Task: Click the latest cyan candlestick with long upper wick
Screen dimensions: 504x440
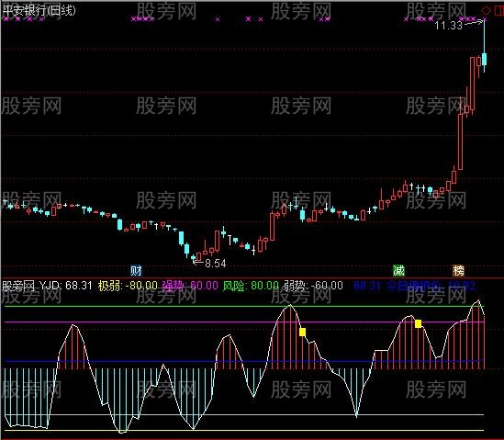Action: click(x=484, y=46)
